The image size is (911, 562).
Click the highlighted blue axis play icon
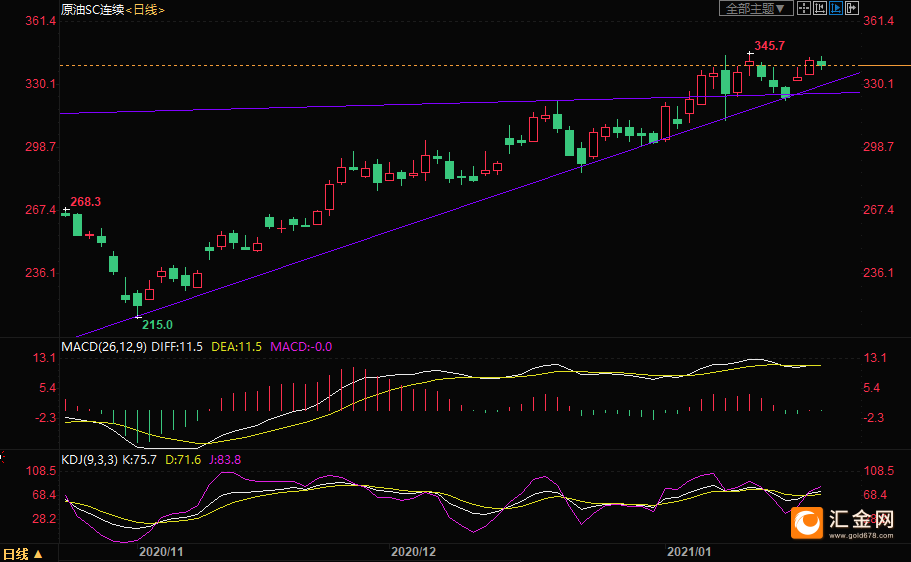pos(836,8)
